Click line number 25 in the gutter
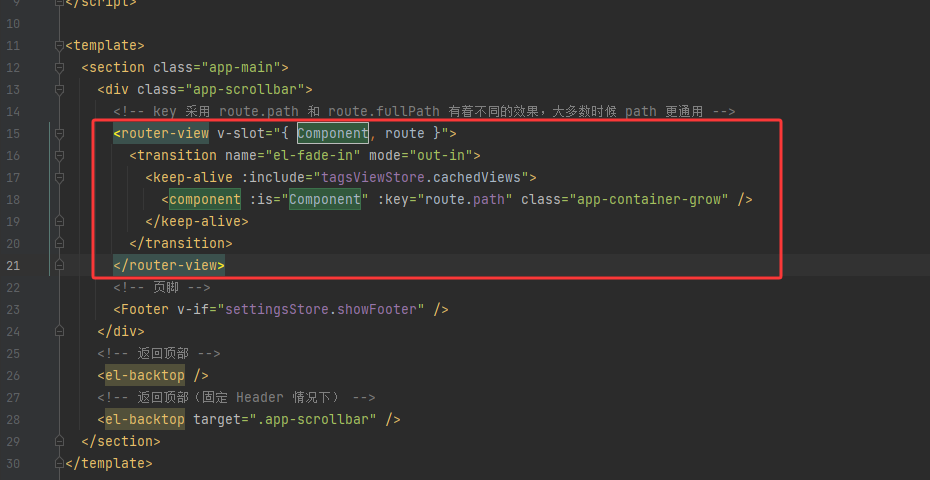The image size is (930, 480). coord(13,353)
